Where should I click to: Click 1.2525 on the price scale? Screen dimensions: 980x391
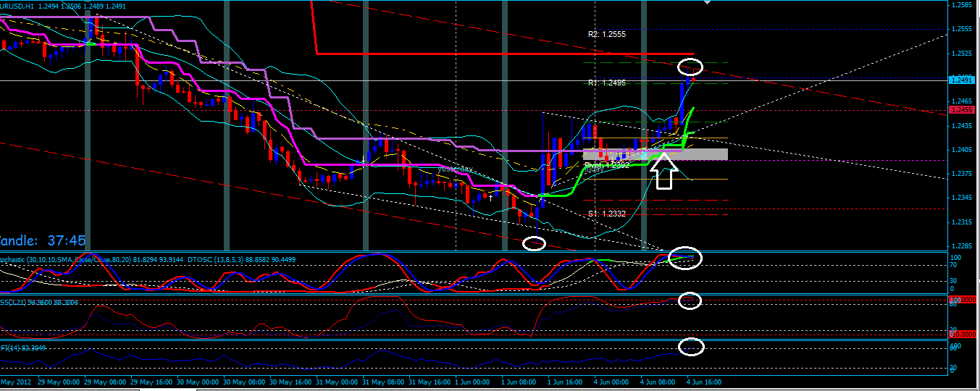click(x=961, y=54)
